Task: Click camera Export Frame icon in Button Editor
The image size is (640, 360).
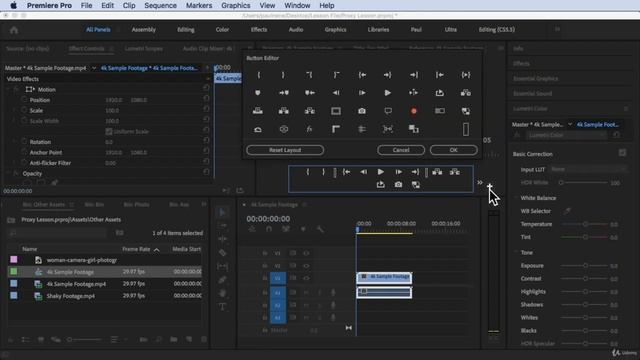Action: point(362,111)
